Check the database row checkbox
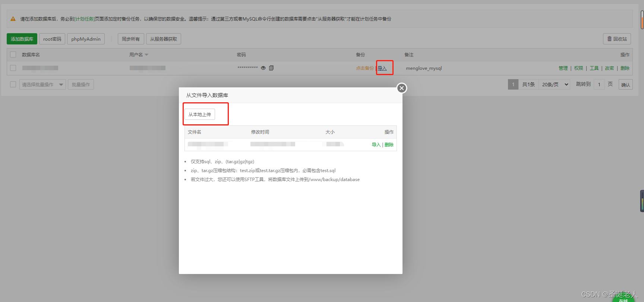This screenshot has width=644, height=302. 13,68
